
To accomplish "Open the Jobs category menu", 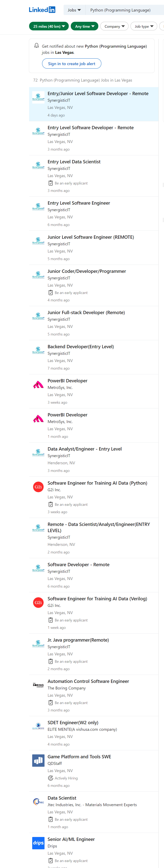I will tap(75, 10).
